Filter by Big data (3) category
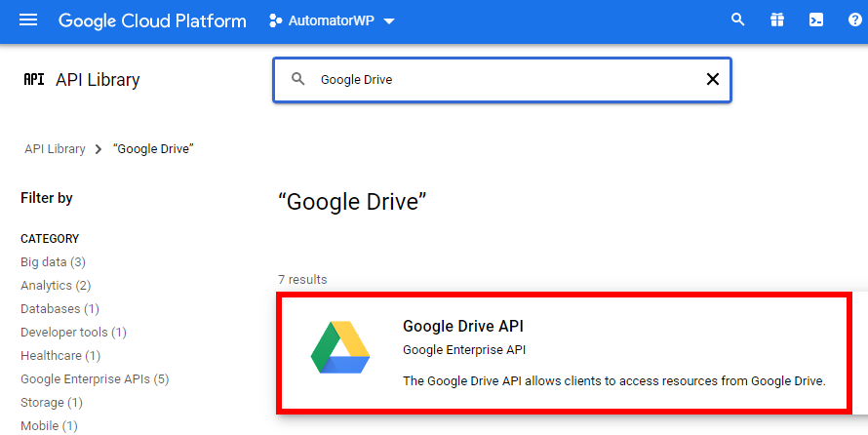Viewport: 868px width, 435px height. [x=53, y=262]
